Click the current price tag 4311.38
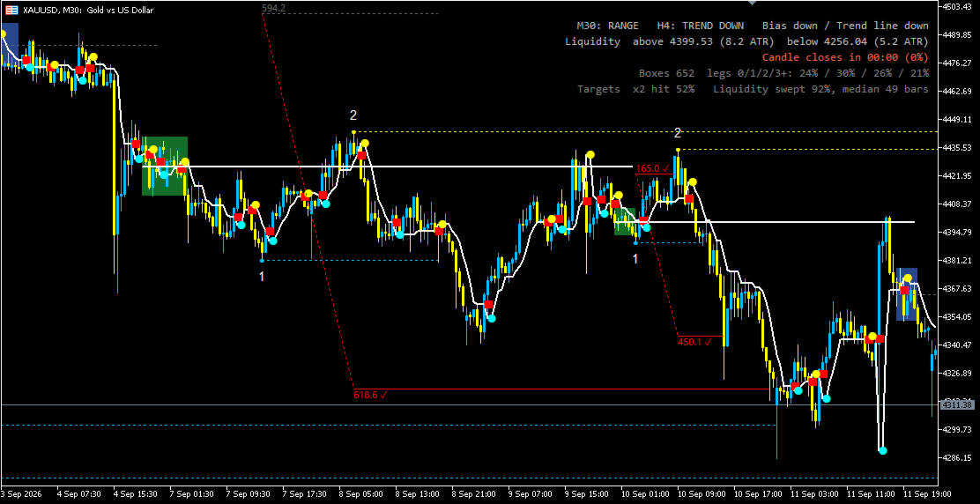The width and height of the screenshot is (980, 504). pyautogui.click(x=957, y=404)
